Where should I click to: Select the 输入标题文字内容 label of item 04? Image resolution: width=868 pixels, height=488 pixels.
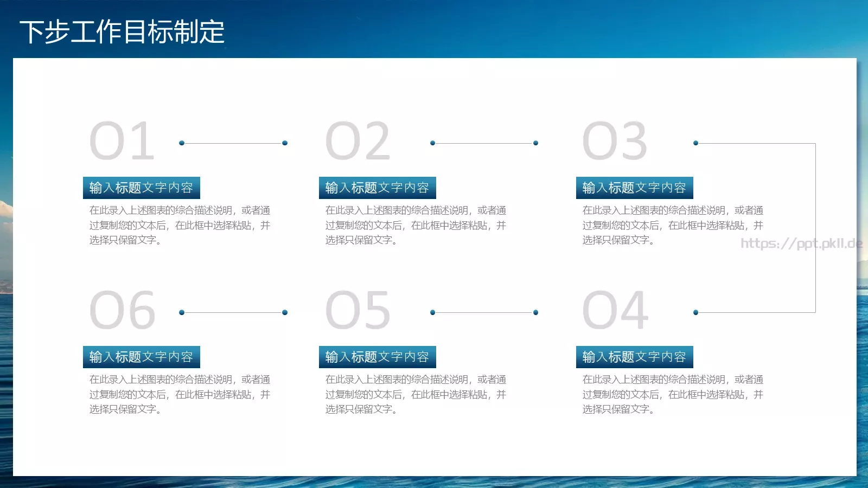tap(635, 357)
